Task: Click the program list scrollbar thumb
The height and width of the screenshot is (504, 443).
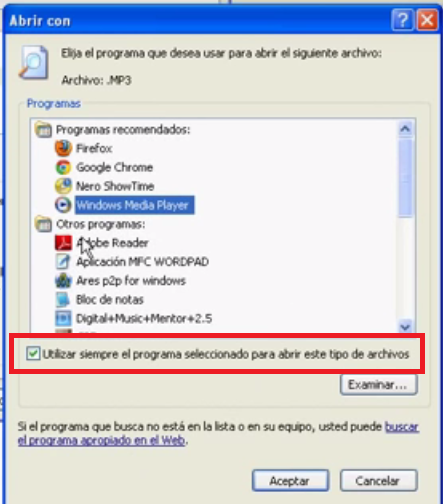Action: coord(405,177)
